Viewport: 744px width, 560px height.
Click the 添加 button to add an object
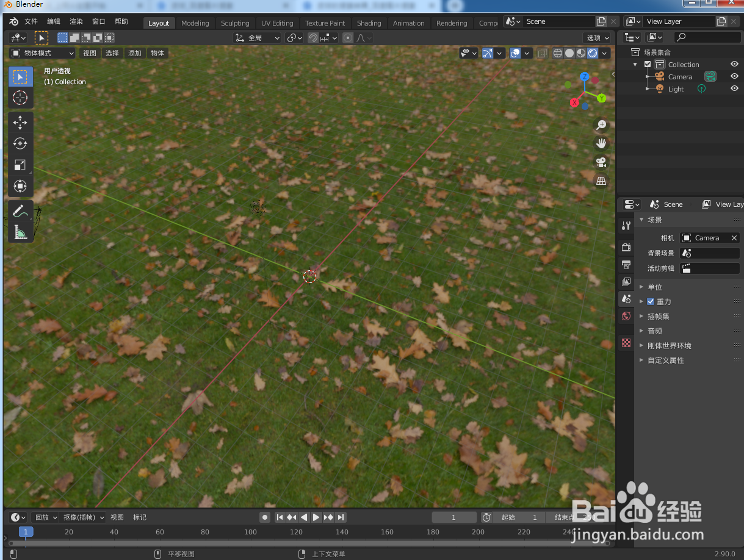coord(135,53)
